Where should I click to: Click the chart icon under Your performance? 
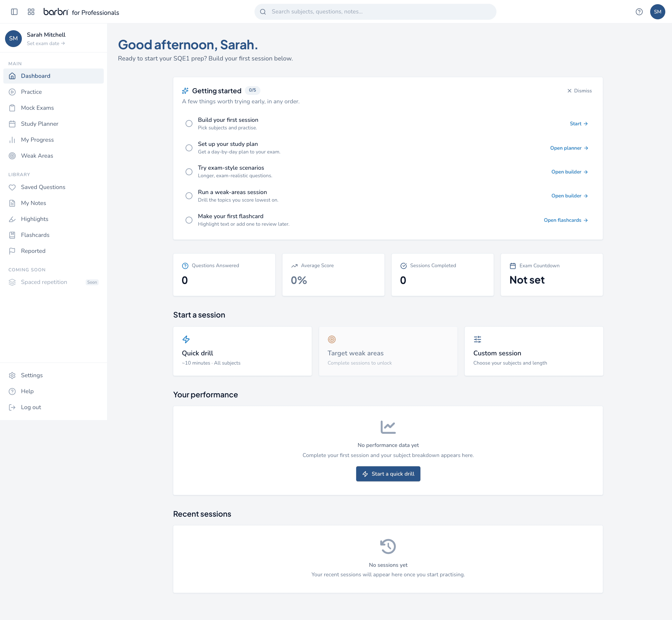click(x=388, y=427)
